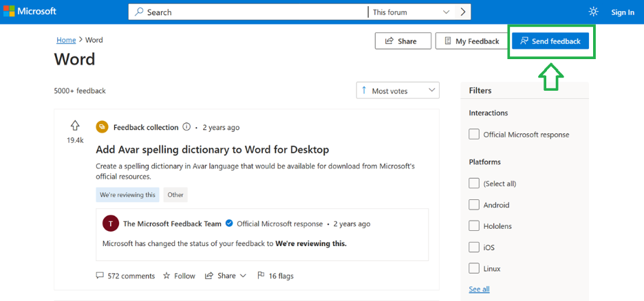Click the search magnifier icon
Image resolution: width=644 pixels, height=301 pixels.
139,12
